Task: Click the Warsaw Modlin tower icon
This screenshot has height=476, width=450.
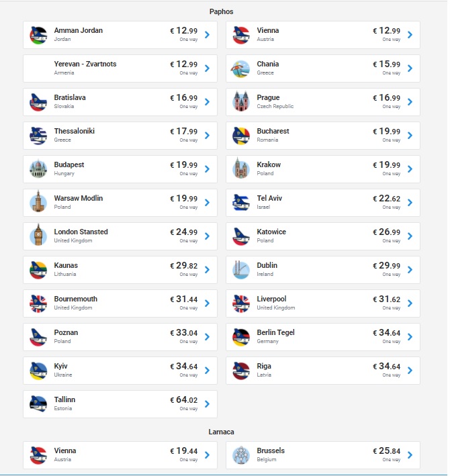Action: pyautogui.click(x=38, y=201)
